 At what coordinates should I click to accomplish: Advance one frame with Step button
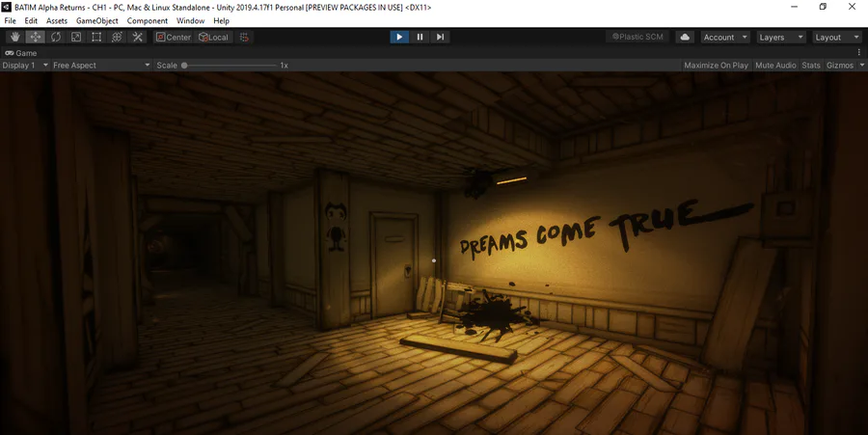440,37
